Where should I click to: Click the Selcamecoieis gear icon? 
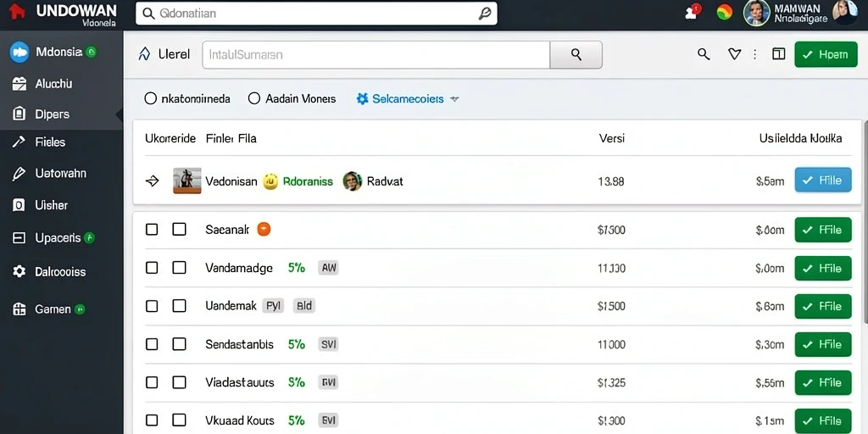point(362,98)
